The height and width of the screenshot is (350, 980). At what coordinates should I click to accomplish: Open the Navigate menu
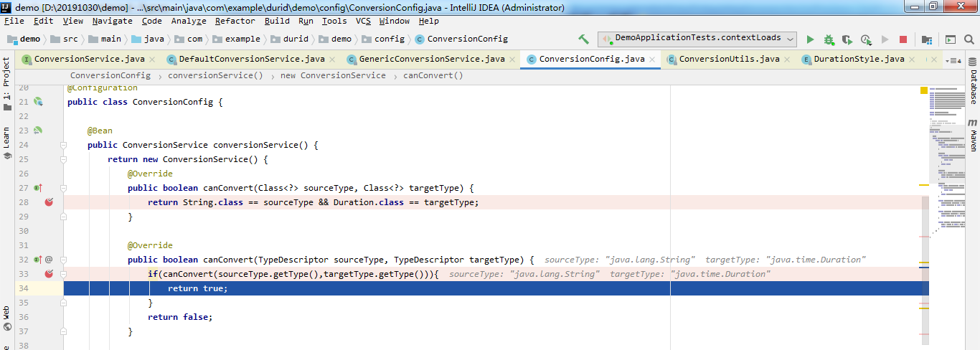[113, 21]
